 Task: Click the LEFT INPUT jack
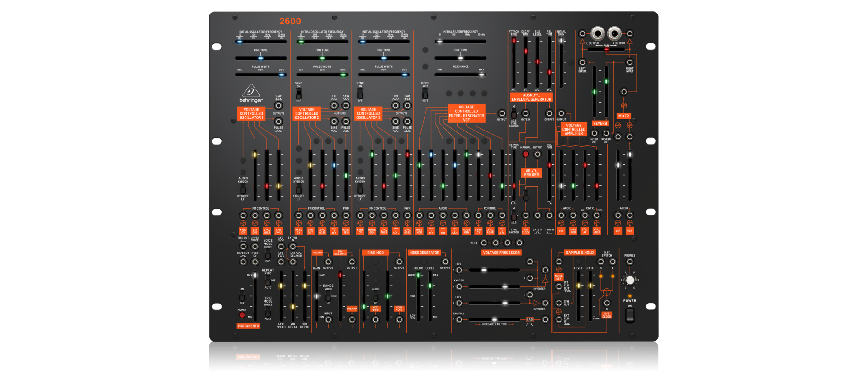click(x=582, y=62)
